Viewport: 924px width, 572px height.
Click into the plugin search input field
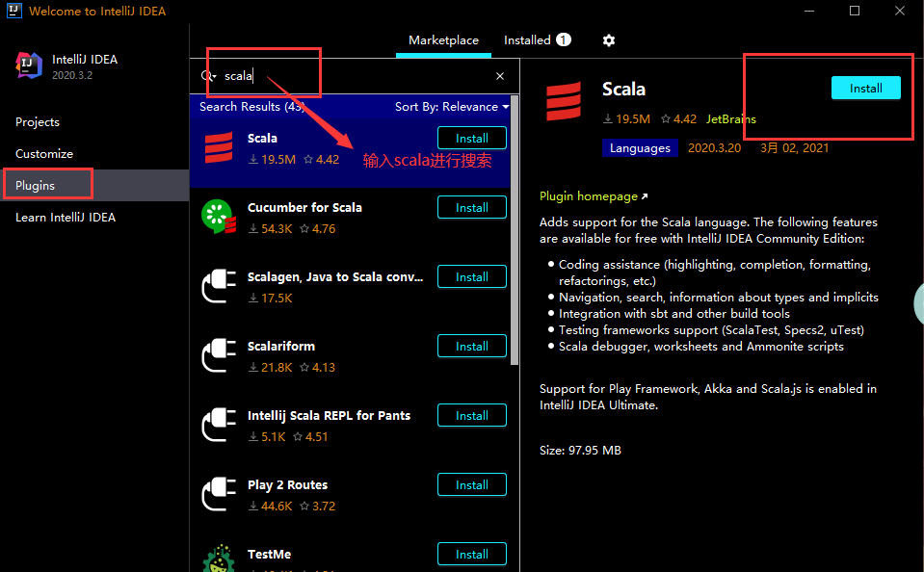(354, 76)
